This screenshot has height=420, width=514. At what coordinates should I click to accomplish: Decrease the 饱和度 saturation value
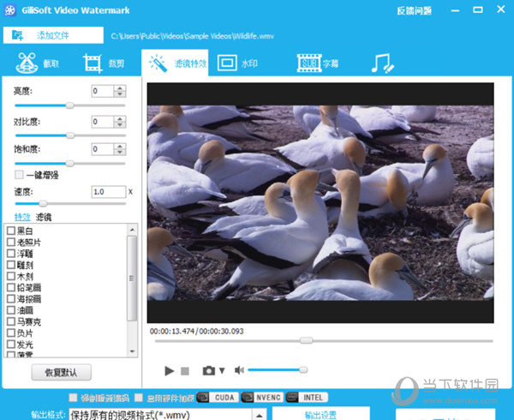120,153
